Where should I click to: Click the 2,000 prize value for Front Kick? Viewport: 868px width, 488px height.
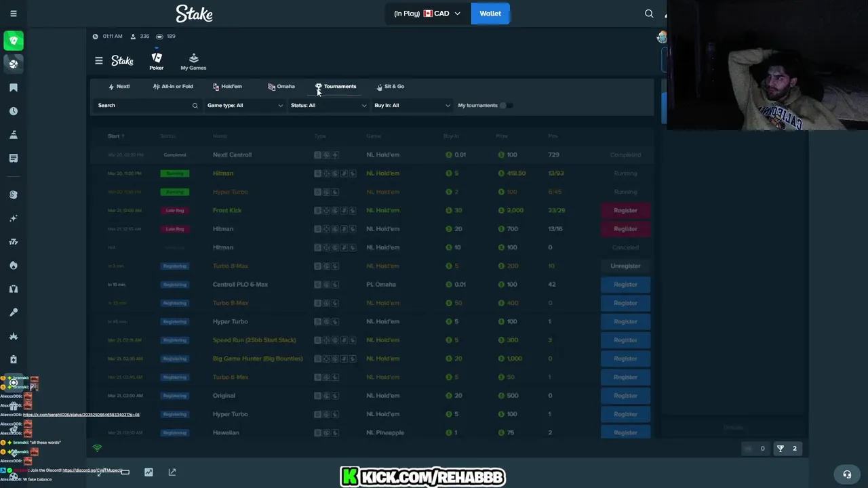click(515, 211)
